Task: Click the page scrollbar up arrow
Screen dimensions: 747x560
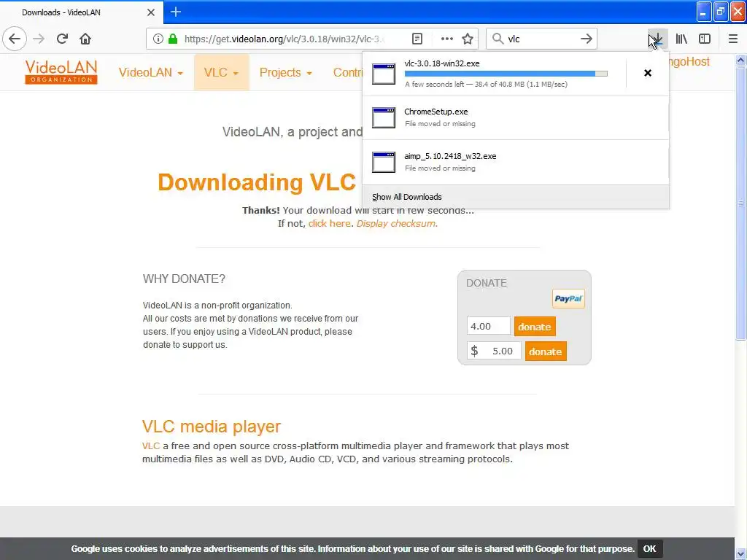Action: pos(740,60)
